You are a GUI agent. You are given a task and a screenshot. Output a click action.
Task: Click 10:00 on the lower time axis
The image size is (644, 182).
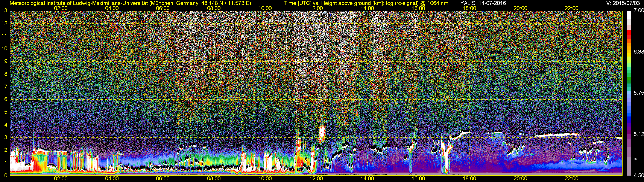[x=265, y=179]
